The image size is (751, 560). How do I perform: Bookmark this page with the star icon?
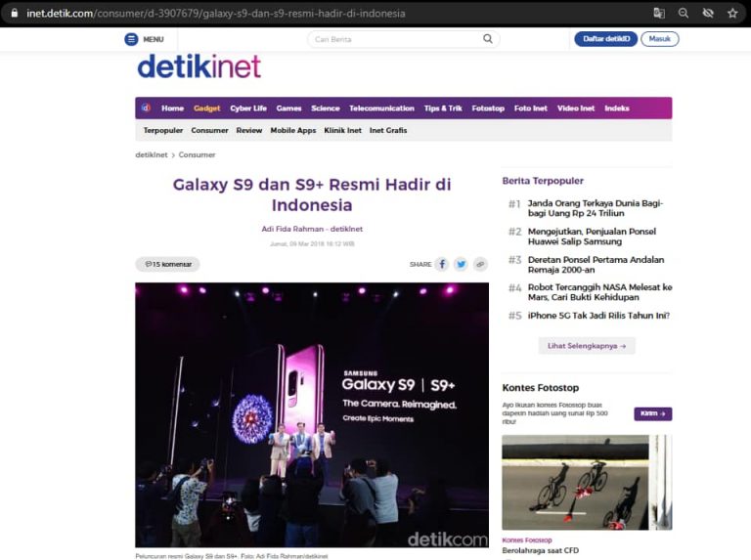(x=732, y=14)
